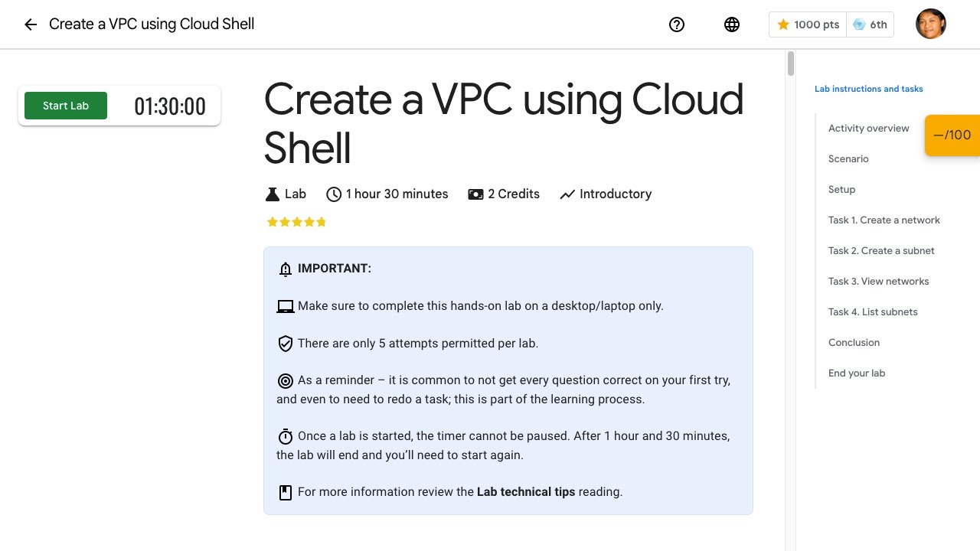Open the Lab technical tips link
This screenshot has height=551, width=980.
coord(525,492)
